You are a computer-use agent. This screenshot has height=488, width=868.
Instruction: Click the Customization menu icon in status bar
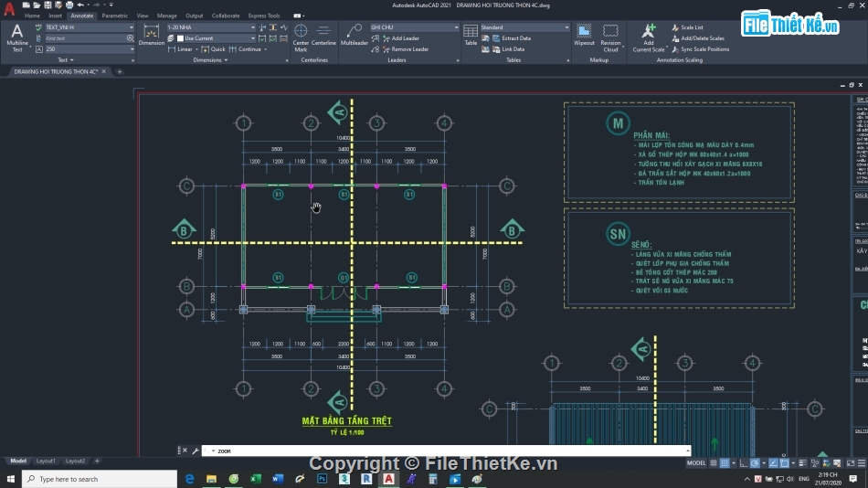(862, 463)
